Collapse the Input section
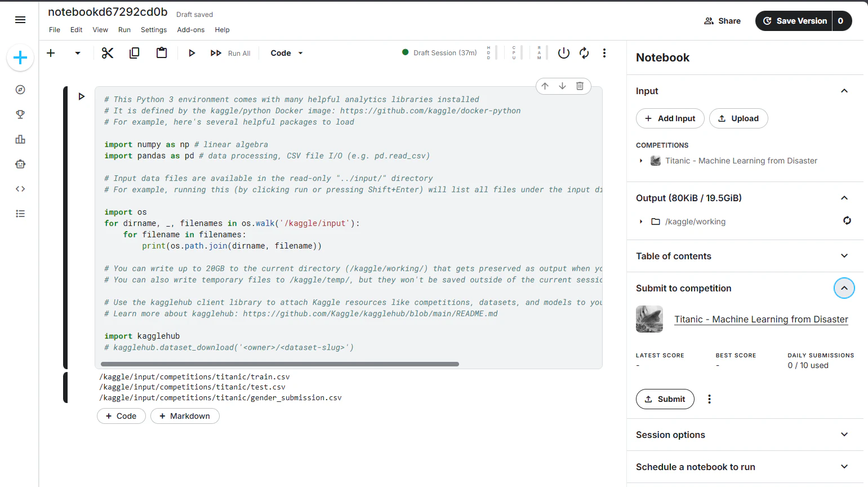Image resolution: width=868 pixels, height=487 pixels. (x=844, y=91)
